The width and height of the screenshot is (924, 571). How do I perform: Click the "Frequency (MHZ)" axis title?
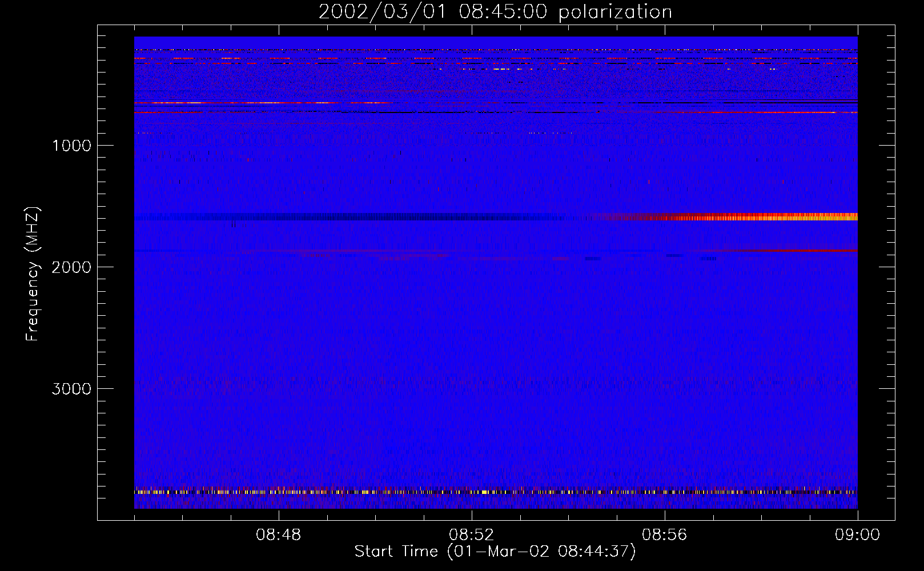(x=32, y=274)
